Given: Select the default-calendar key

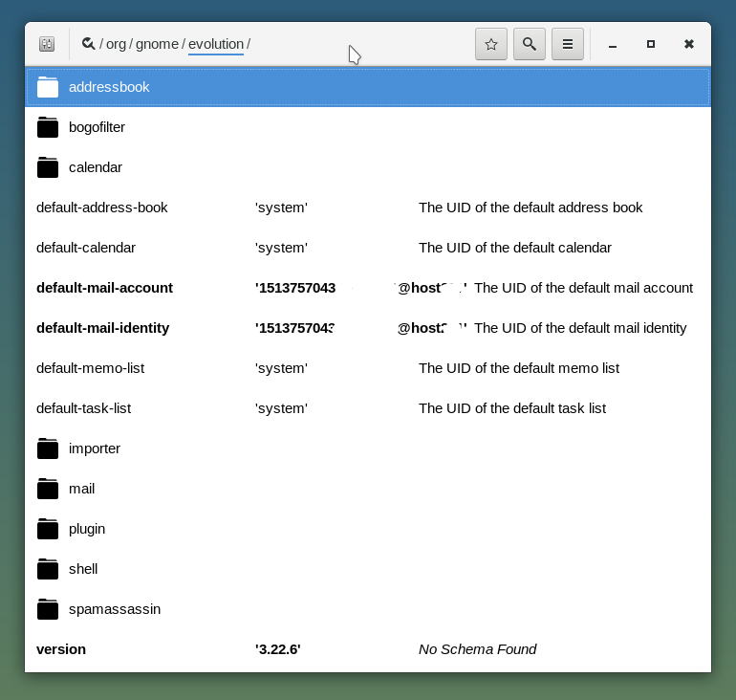Looking at the screenshot, I should pyautogui.click(x=86, y=248).
